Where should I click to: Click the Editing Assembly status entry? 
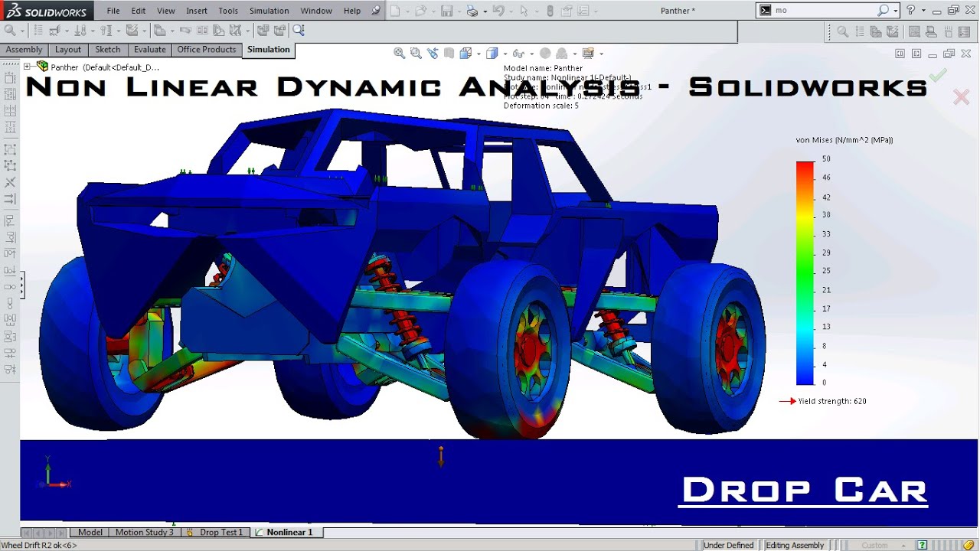click(x=794, y=545)
